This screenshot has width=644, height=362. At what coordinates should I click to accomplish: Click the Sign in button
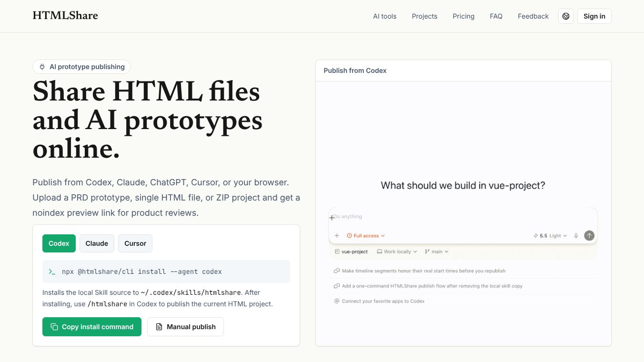coord(594,16)
